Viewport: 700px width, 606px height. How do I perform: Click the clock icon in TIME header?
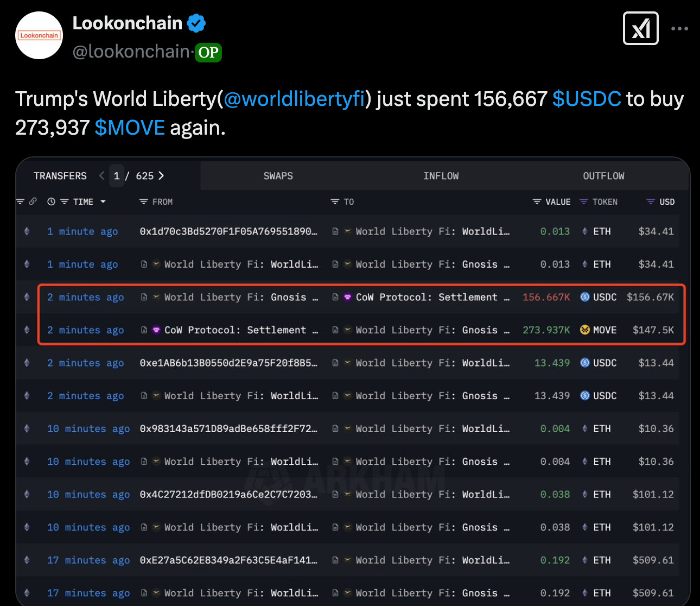[x=51, y=201]
